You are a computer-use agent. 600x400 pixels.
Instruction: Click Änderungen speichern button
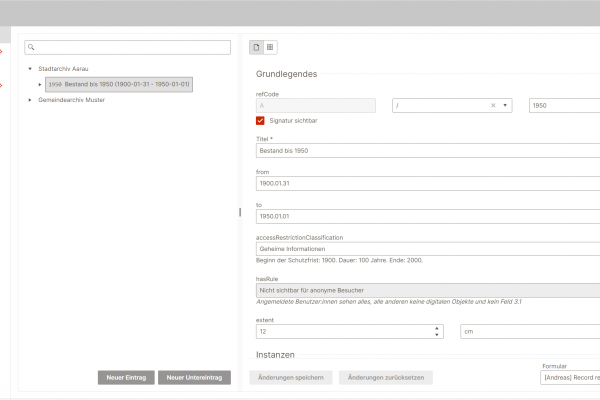[291, 377]
